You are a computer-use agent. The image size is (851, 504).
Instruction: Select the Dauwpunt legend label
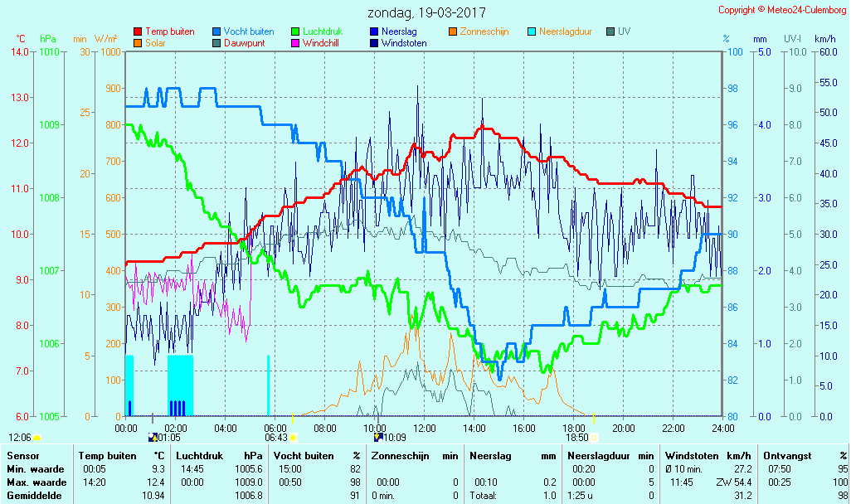(245, 43)
